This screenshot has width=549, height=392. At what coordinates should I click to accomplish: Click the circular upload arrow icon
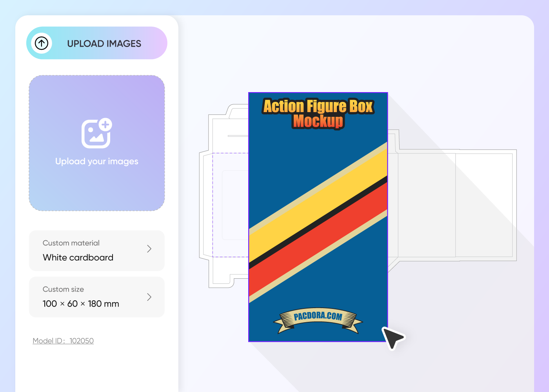click(x=42, y=43)
